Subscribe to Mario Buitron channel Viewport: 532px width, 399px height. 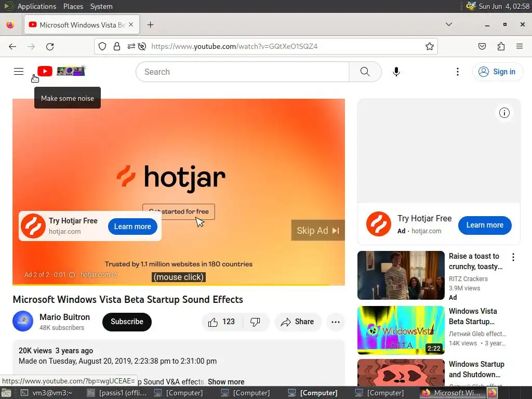[x=127, y=322]
